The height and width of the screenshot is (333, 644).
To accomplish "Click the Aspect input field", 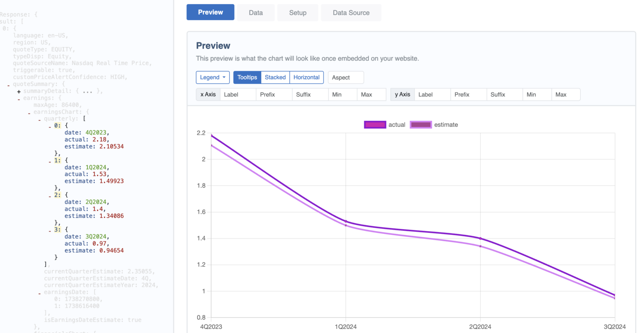I will click(x=346, y=77).
